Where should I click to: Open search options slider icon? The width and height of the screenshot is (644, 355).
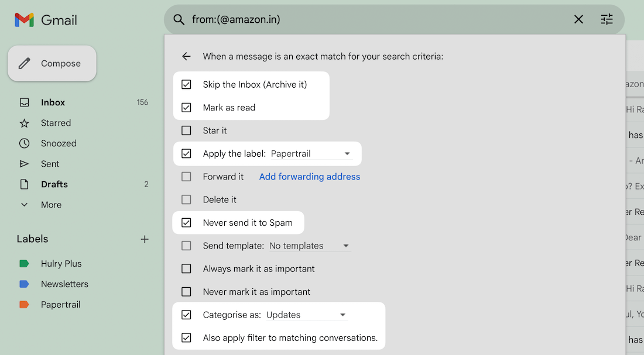tap(607, 20)
